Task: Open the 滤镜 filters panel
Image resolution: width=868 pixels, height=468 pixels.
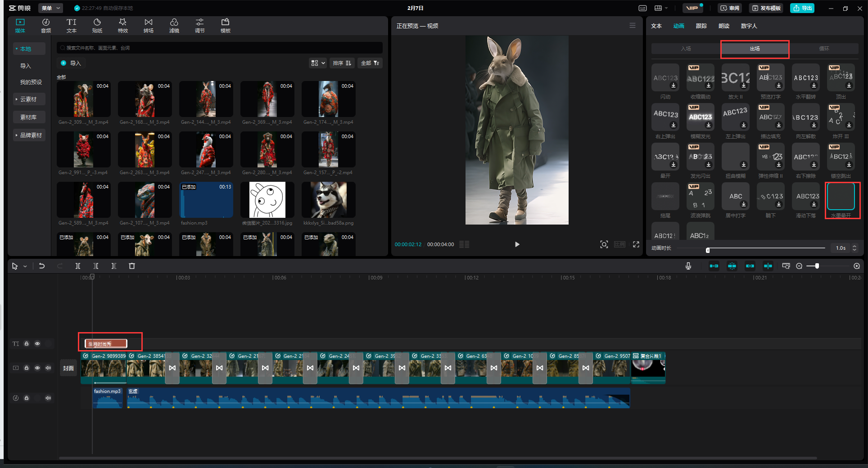Action: tap(174, 26)
